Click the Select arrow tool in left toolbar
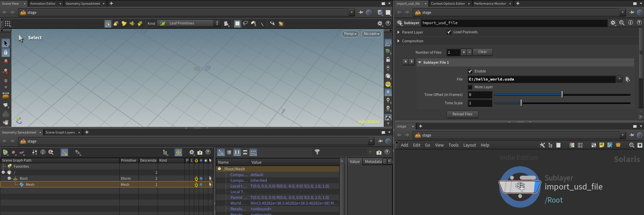Screen dimensions: 644x215 [x=6, y=43]
